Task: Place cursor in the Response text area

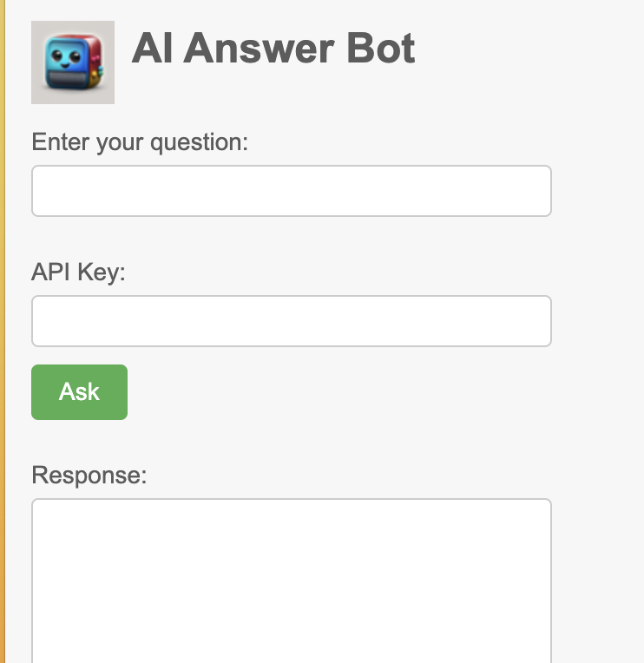Action: pos(292,580)
